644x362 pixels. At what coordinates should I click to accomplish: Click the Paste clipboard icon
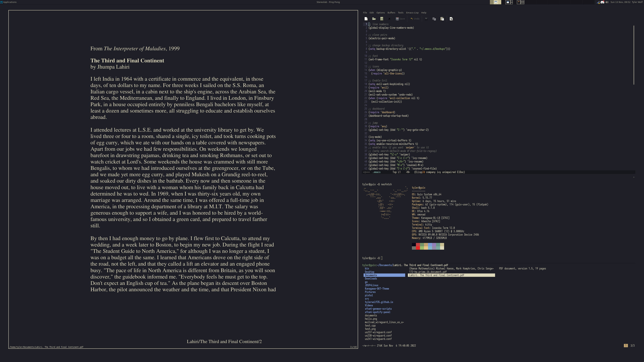pos(442,19)
